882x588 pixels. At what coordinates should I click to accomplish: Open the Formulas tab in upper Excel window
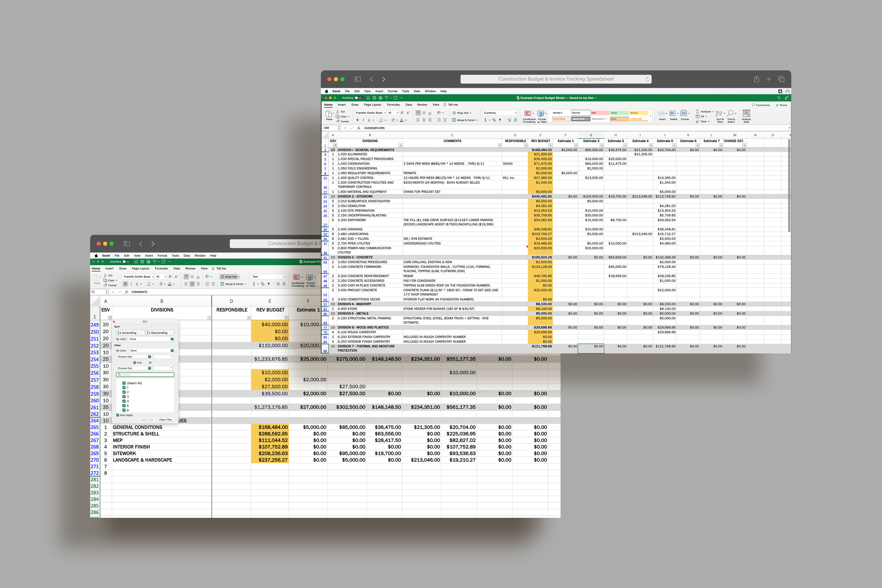coord(393,105)
